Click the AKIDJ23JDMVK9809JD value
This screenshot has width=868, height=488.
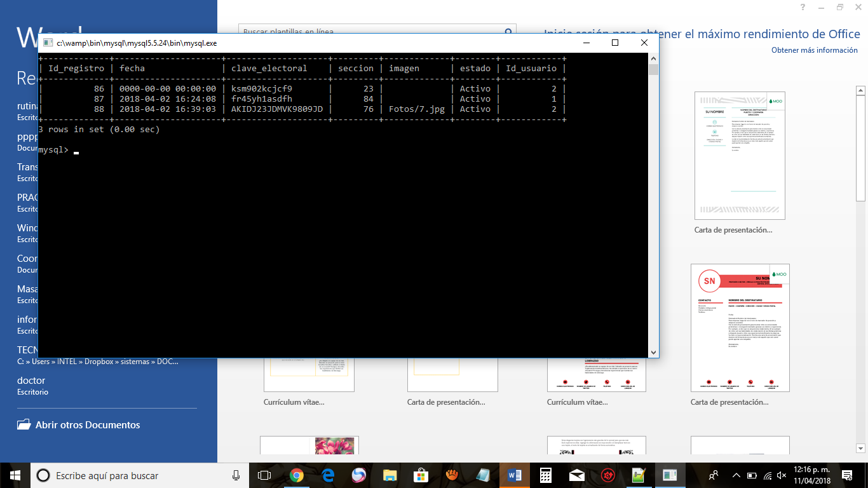(x=277, y=109)
